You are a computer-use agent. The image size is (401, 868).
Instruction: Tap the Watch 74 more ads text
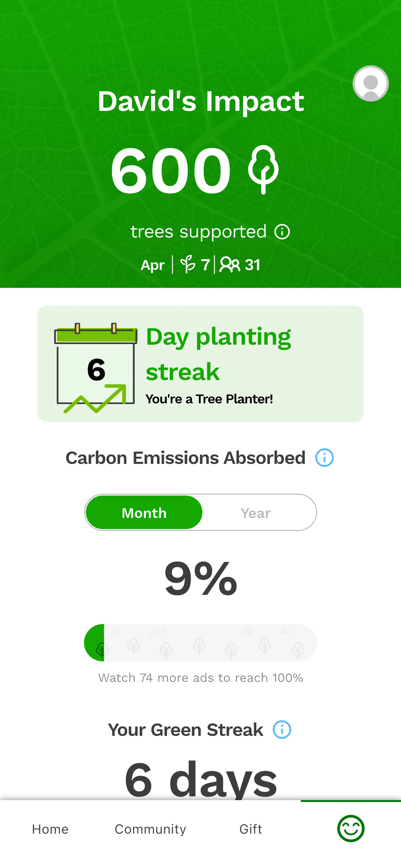click(200, 678)
